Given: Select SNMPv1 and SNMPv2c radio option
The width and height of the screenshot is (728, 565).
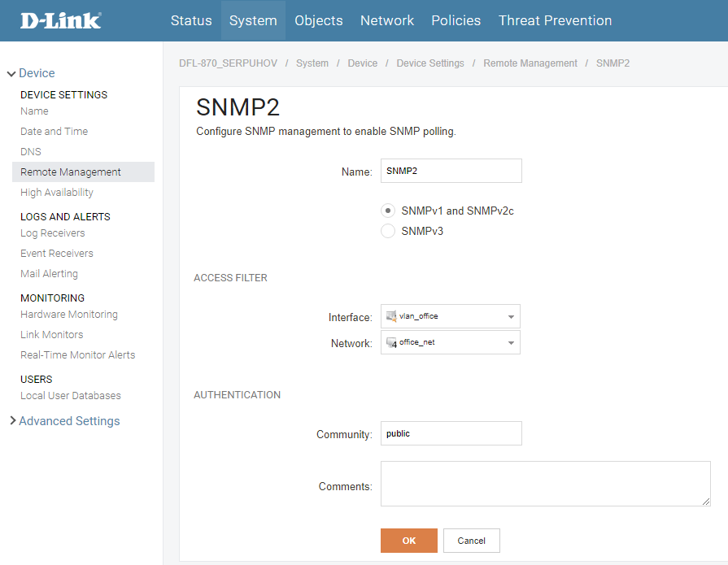Looking at the screenshot, I should (x=388, y=211).
